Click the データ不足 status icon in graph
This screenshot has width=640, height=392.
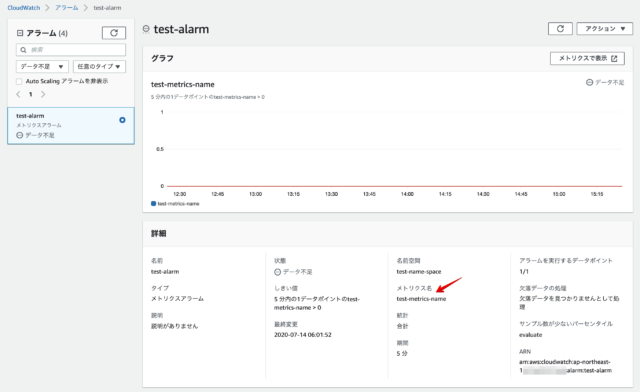[589, 82]
